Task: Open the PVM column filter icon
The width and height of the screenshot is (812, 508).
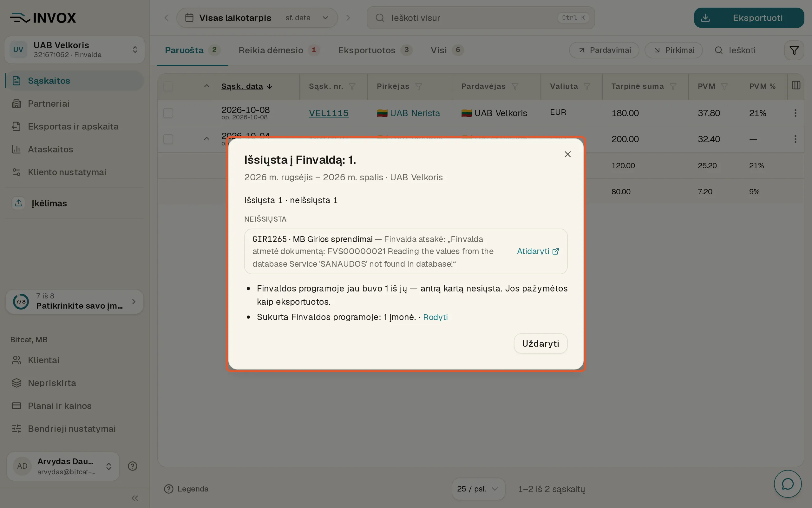Action: [x=724, y=87]
